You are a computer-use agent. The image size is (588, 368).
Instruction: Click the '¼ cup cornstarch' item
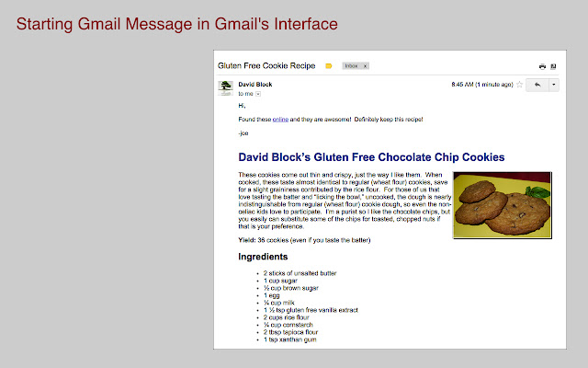288,325
